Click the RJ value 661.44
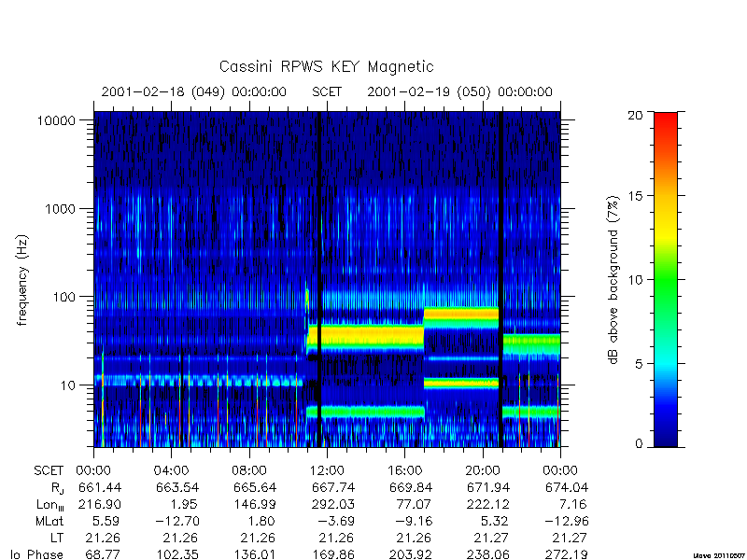This screenshot has height=560, width=747. pyautogui.click(x=100, y=487)
